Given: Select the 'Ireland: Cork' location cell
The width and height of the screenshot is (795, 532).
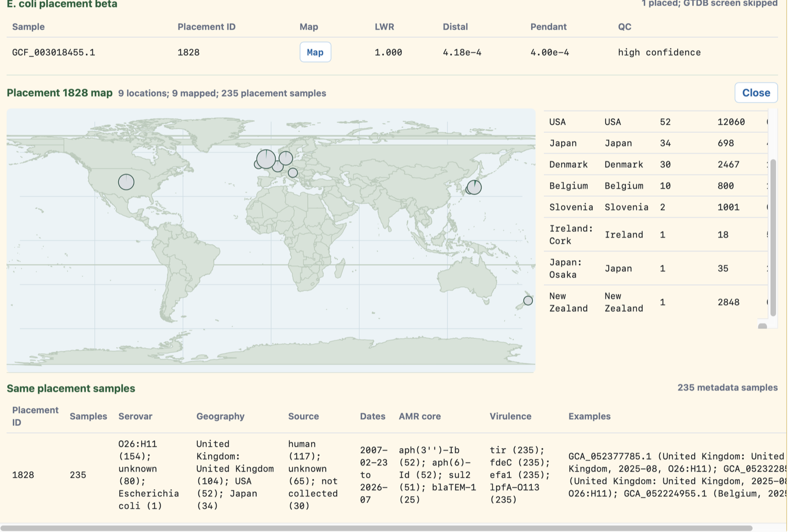Looking at the screenshot, I should (571, 234).
